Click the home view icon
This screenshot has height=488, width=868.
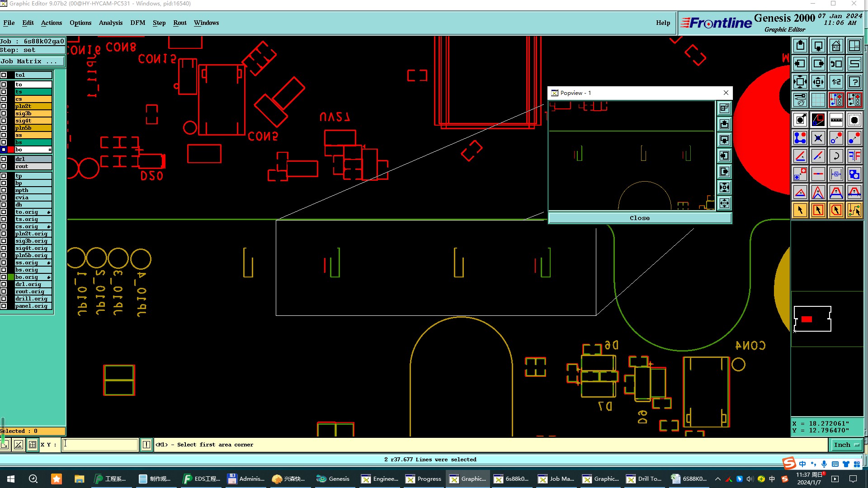(x=836, y=46)
